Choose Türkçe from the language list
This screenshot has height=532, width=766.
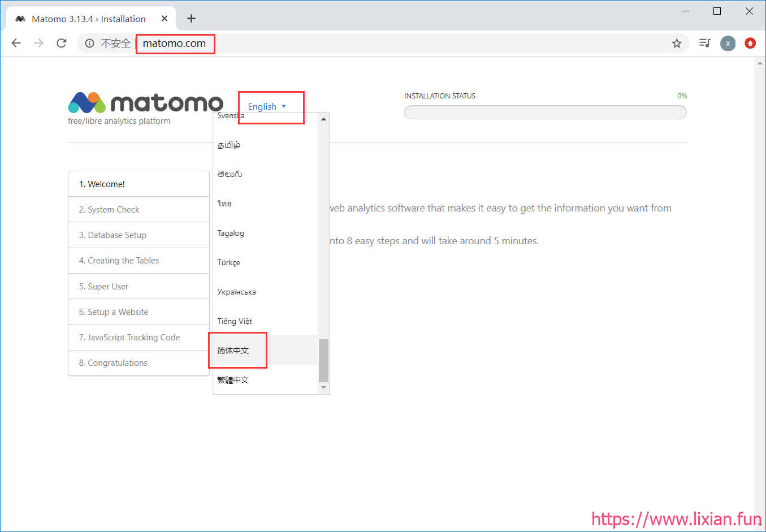[x=266, y=262]
